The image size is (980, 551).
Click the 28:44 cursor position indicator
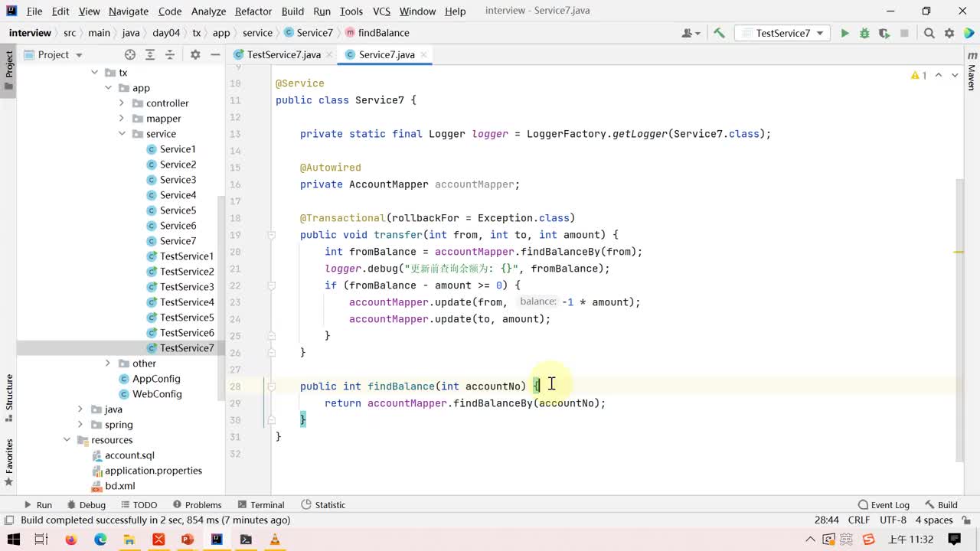point(827,520)
